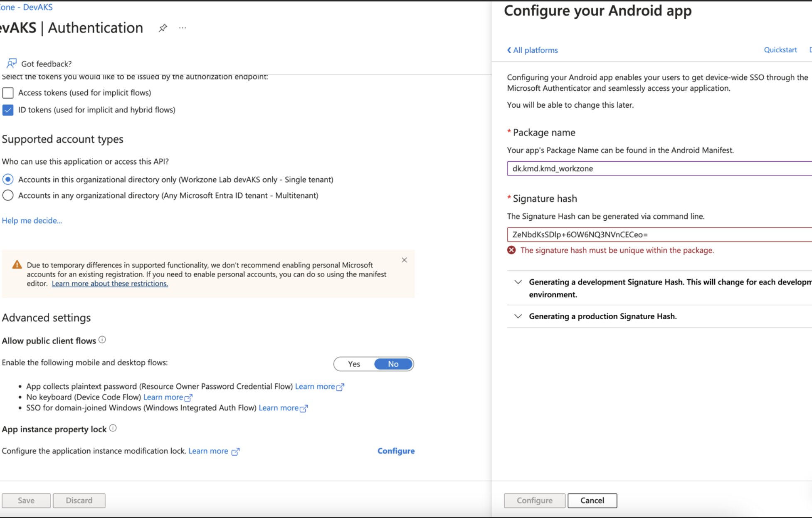Image resolution: width=812 pixels, height=518 pixels.
Task: Switch public client flows toggle to Yes
Action: coord(354,364)
